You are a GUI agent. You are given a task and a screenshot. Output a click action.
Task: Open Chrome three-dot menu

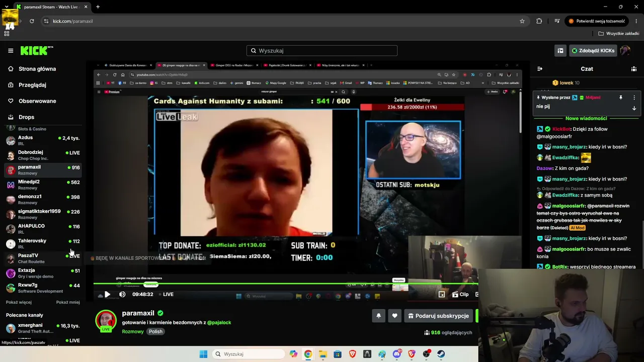click(x=636, y=21)
